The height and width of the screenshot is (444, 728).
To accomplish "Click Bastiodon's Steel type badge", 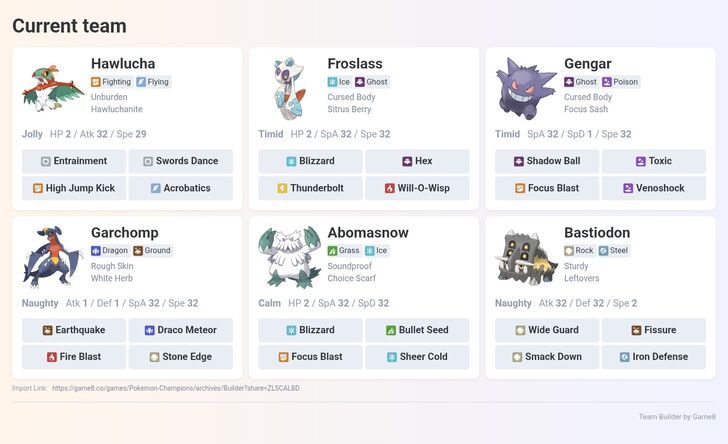I will (615, 251).
